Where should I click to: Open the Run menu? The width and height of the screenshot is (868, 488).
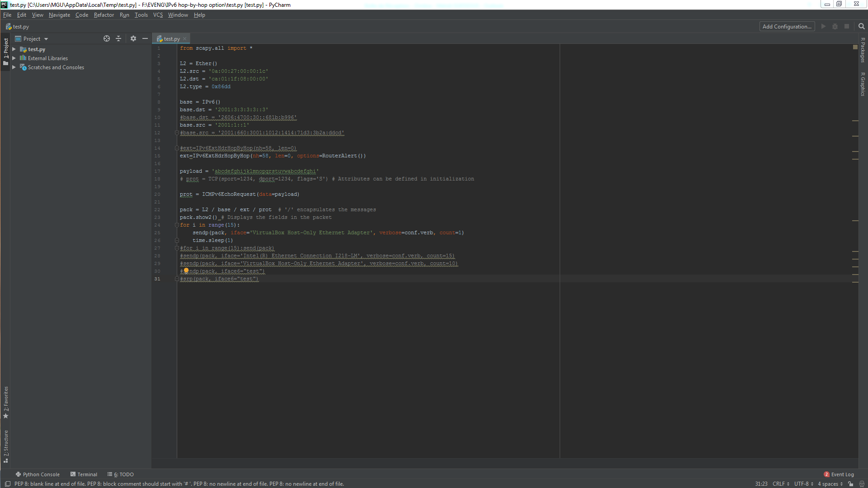(x=124, y=15)
